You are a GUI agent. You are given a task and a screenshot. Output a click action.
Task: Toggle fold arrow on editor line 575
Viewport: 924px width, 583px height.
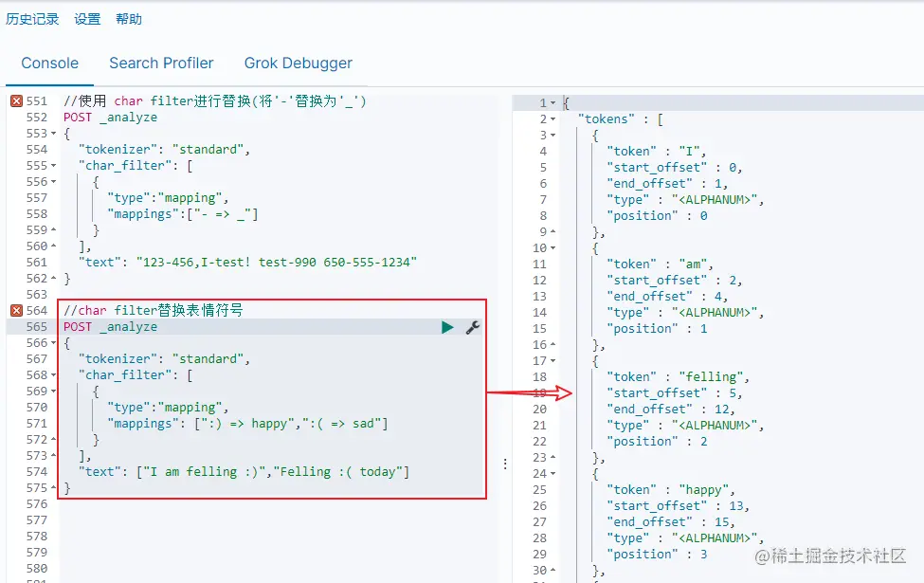click(x=54, y=488)
